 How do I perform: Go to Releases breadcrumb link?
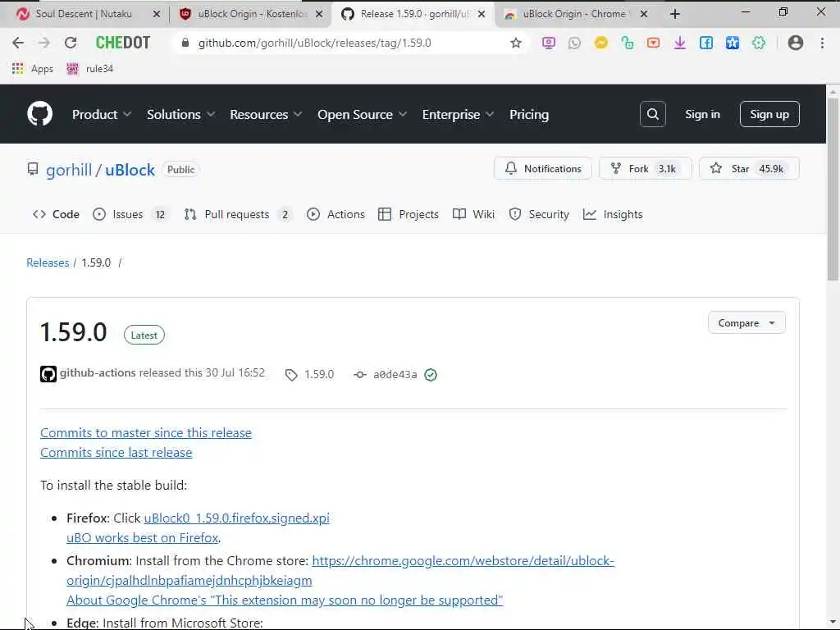(48, 262)
